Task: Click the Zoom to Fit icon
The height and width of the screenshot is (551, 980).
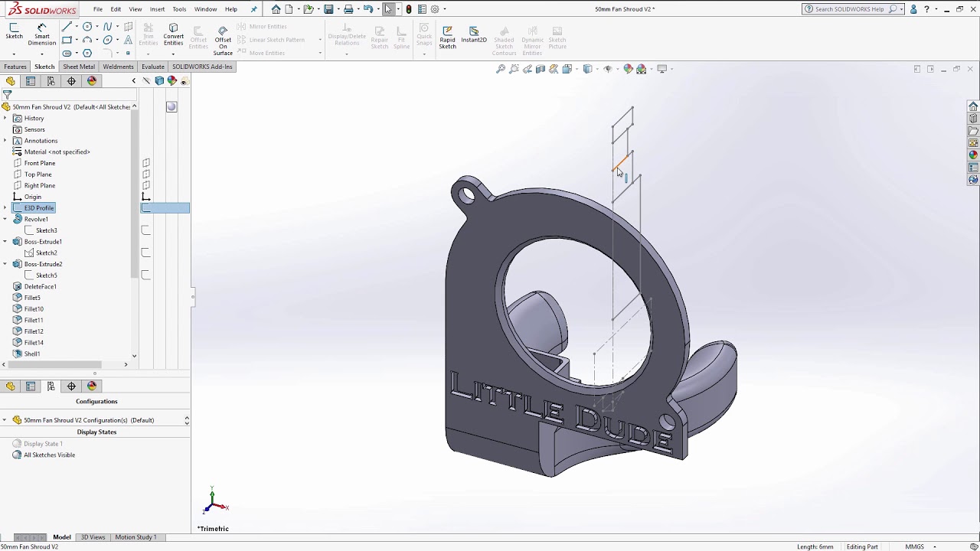Action: (501, 69)
